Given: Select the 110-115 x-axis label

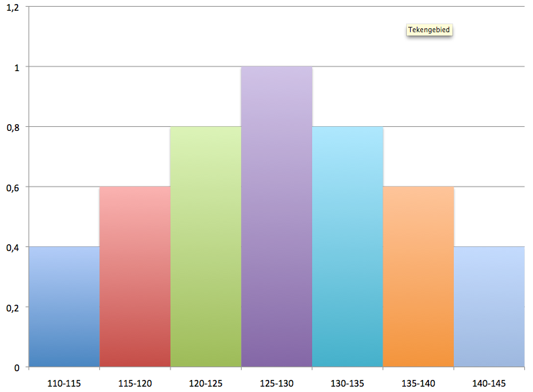Looking at the screenshot, I should [x=64, y=383].
